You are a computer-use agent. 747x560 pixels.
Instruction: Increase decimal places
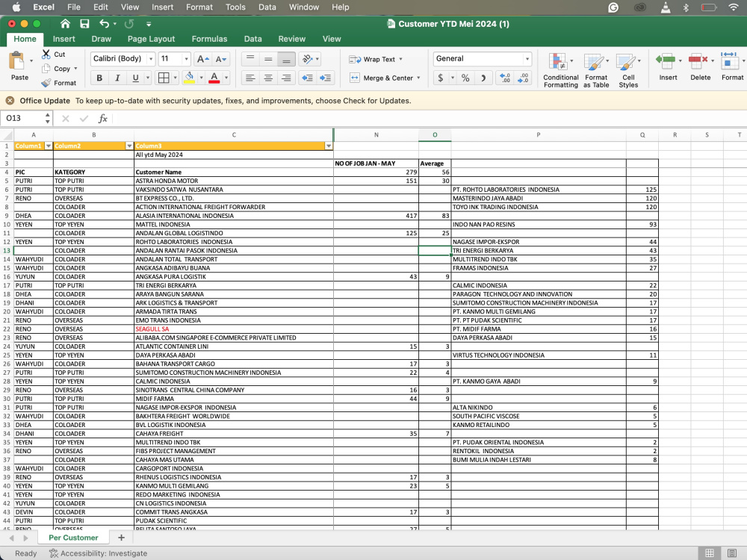[505, 78]
